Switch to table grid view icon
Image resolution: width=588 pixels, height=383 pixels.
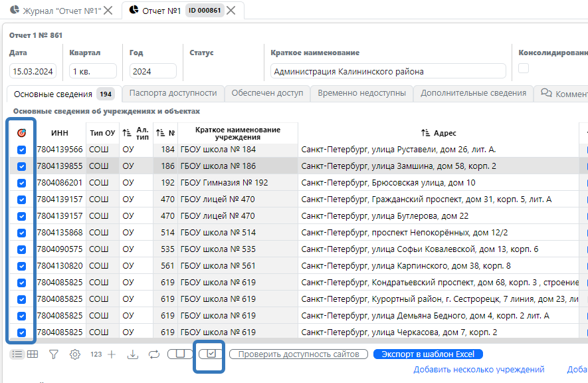(x=32, y=354)
